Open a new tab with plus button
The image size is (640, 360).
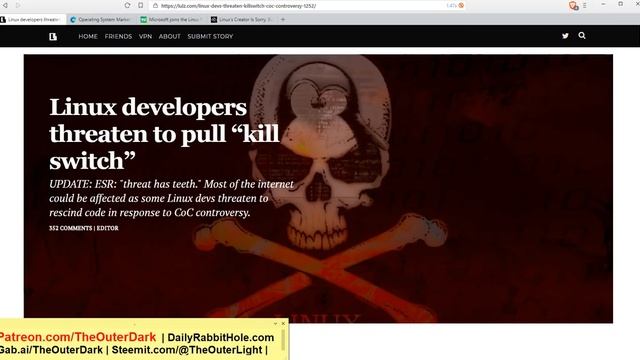point(283,20)
